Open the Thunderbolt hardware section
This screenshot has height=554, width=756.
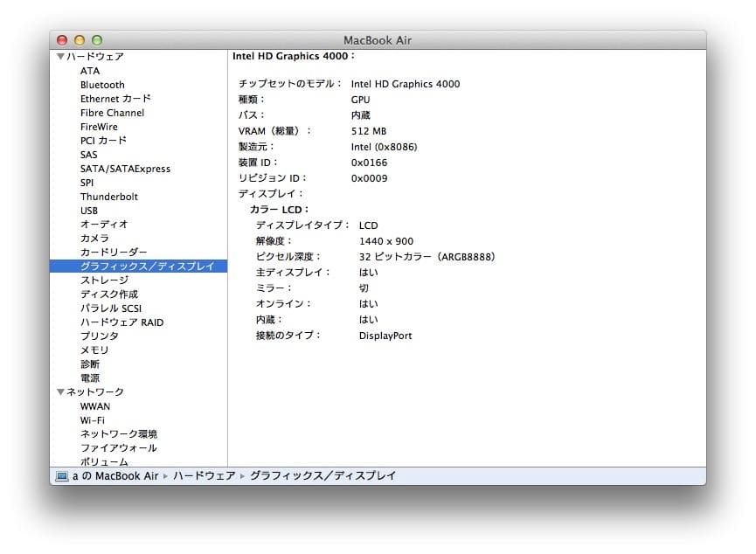click(x=108, y=197)
